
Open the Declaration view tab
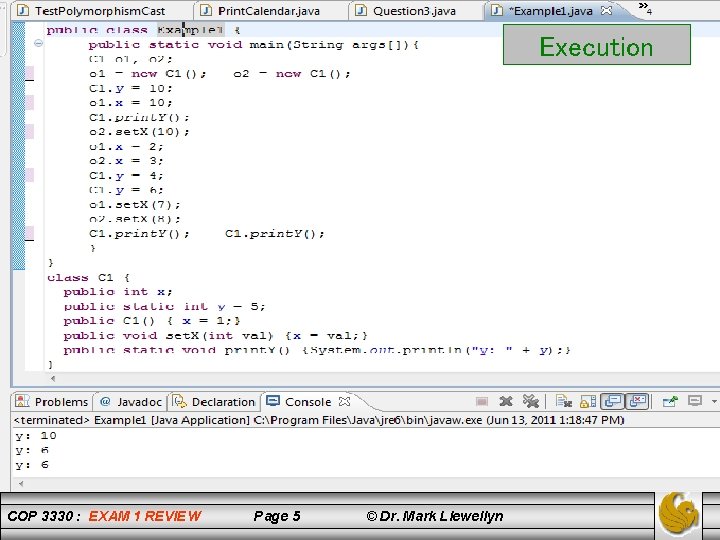coord(214,402)
